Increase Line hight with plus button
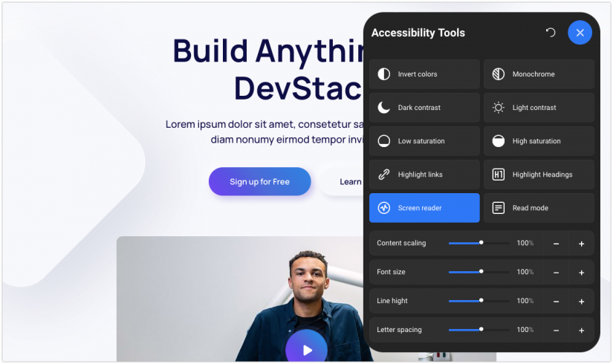 [x=581, y=302]
